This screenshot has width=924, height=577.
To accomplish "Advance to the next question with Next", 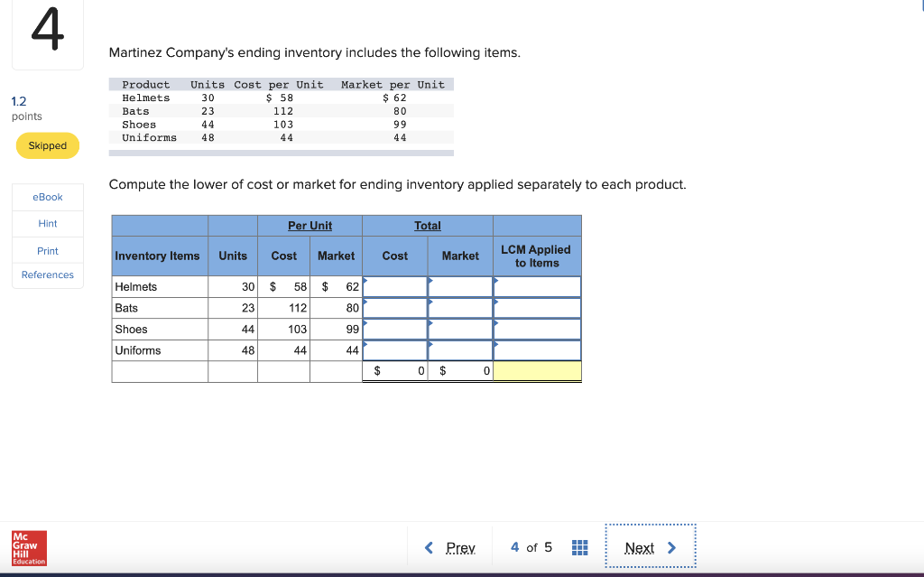I will point(651,548).
